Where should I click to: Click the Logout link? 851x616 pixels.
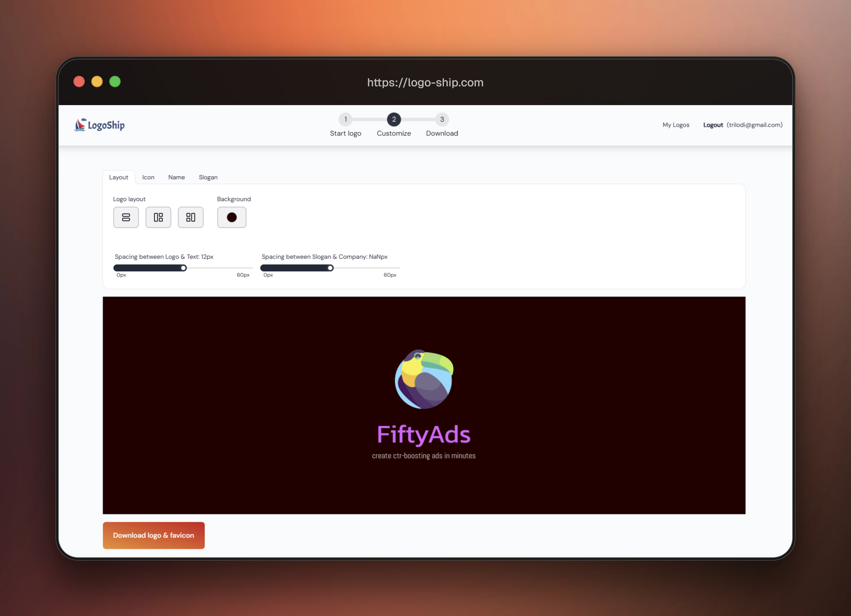click(x=713, y=125)
